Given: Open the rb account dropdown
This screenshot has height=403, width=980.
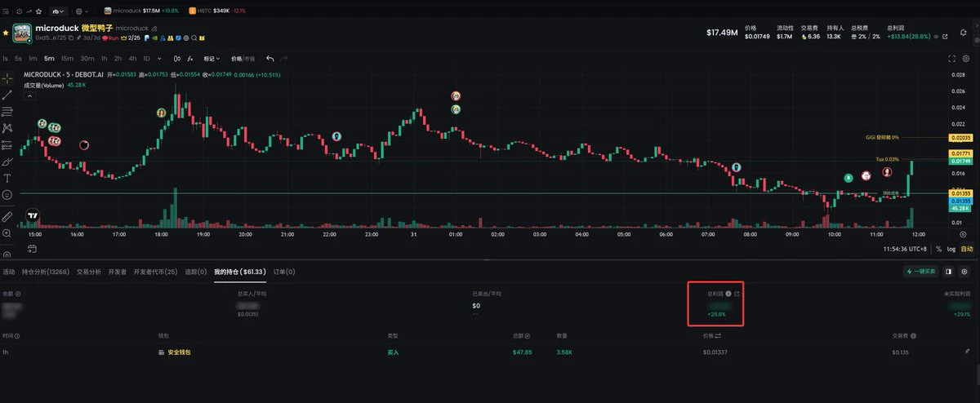Looking at the screenshot, I should pyautogui.click(x=57, y=11).
